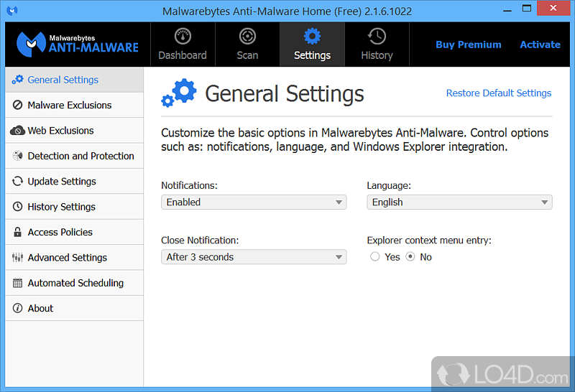This screenshot has width=575, height=392.
Task: Open the Notifications dropdown
Action: [x=254, y=202]
